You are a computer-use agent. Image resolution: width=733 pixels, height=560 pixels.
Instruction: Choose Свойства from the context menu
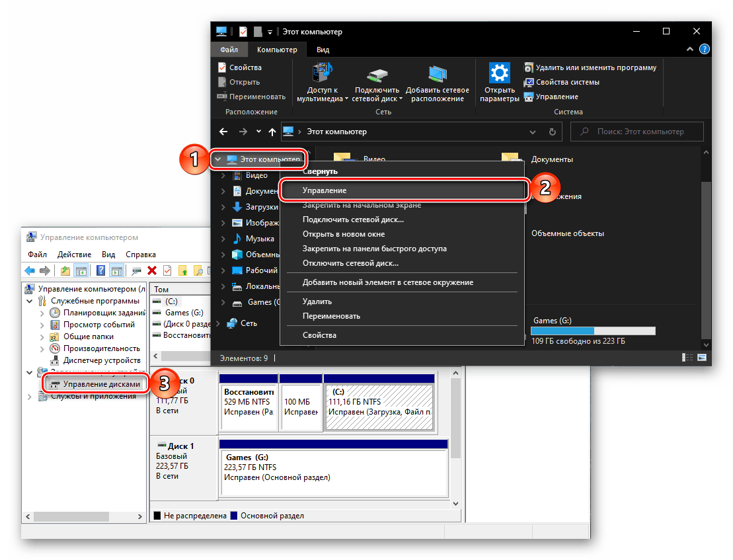pyautogui.click(x=319, y=335)
